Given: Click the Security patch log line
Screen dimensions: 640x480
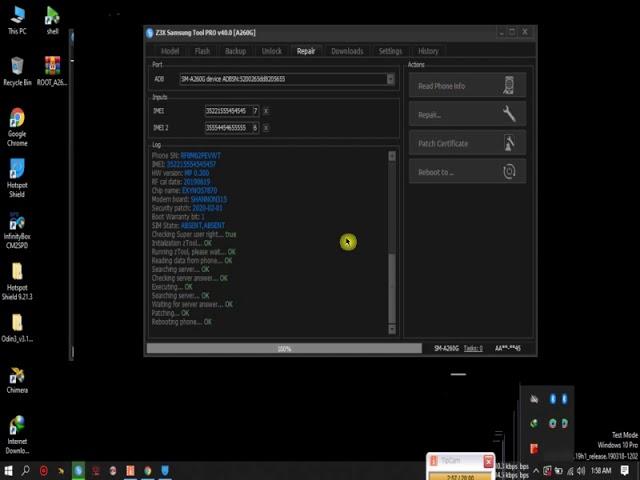Looking at the screenshot, I should 187,208.
